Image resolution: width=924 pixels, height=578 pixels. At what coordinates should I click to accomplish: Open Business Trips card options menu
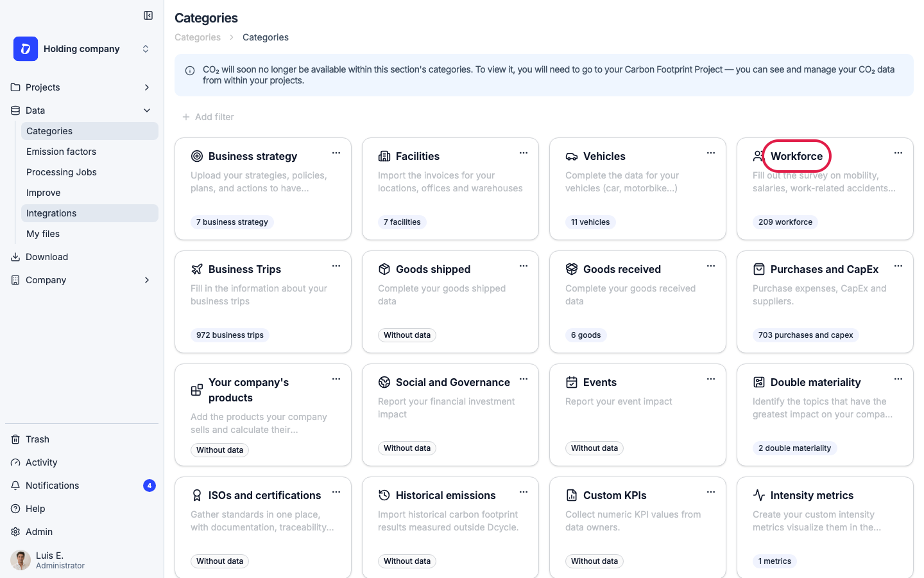coord(336,266)
